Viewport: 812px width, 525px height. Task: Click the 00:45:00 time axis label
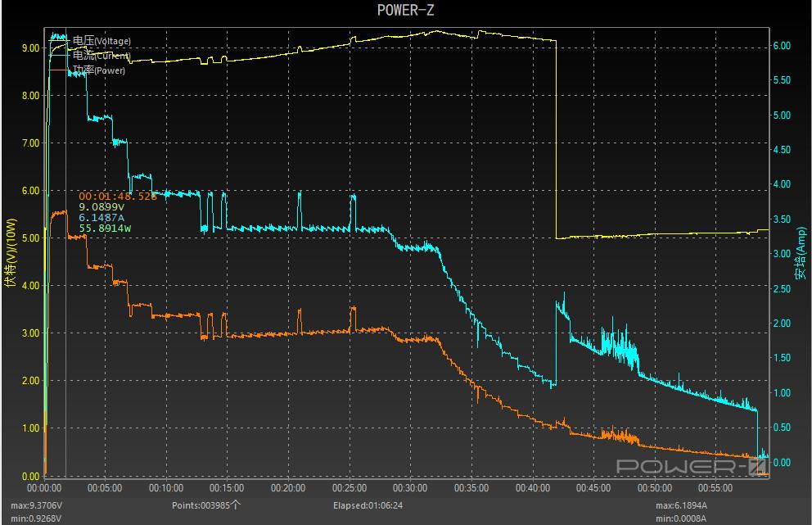tap(593, 488)
